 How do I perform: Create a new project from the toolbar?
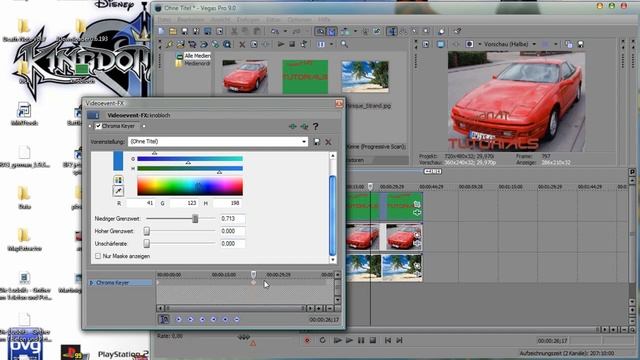pos(162,31)
